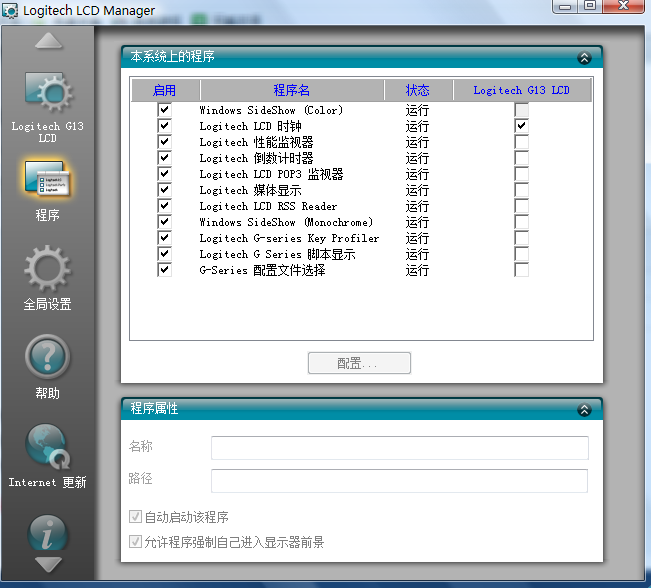Uncheck G13 LCD box for Logitech LCD 时钟
651x588 pixels.
(x=521, y=126)
